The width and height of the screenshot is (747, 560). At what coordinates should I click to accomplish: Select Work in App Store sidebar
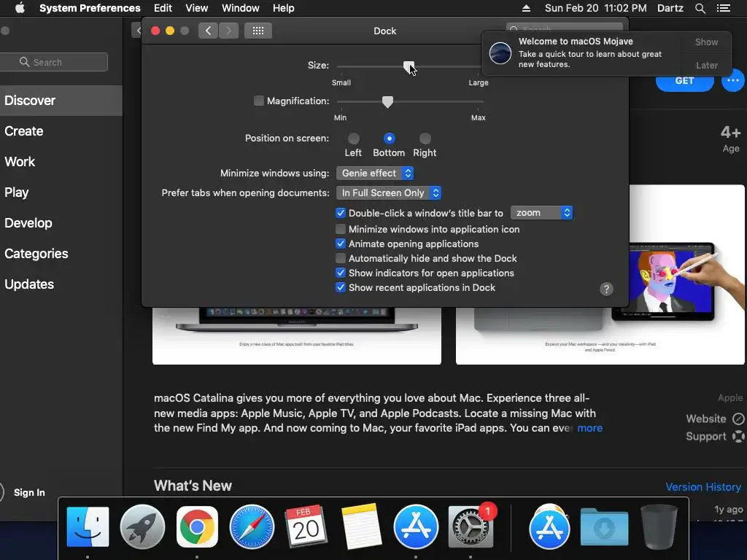tap(61, 161)
